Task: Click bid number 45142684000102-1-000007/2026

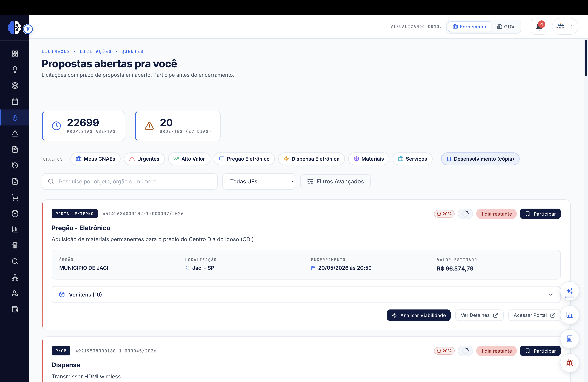Action: (143, 214)
